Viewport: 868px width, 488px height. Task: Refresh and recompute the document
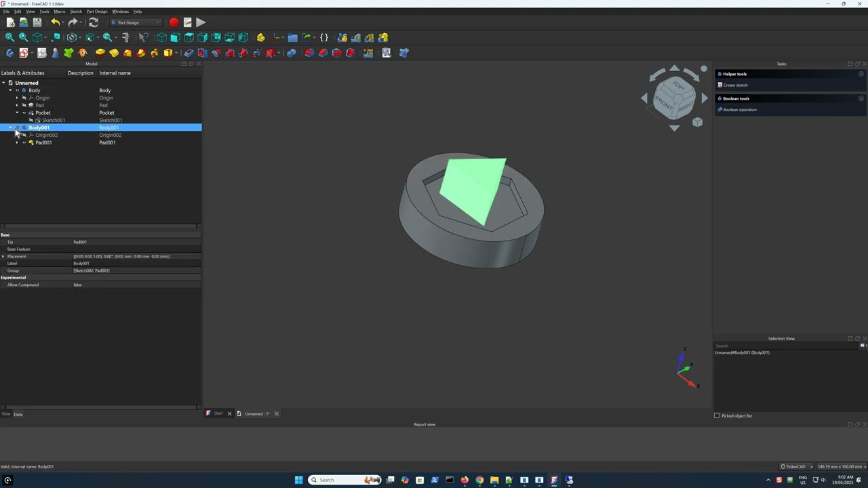click(94, 22)
